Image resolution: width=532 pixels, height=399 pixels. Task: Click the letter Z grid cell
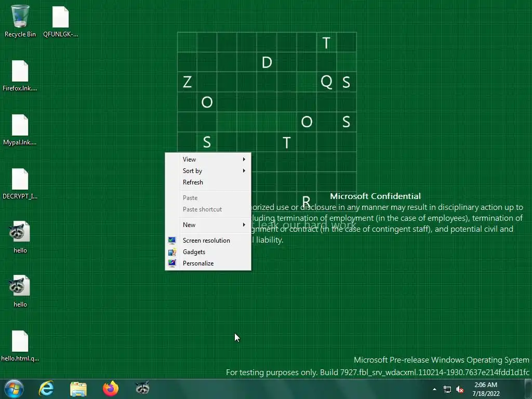[187, 82]
